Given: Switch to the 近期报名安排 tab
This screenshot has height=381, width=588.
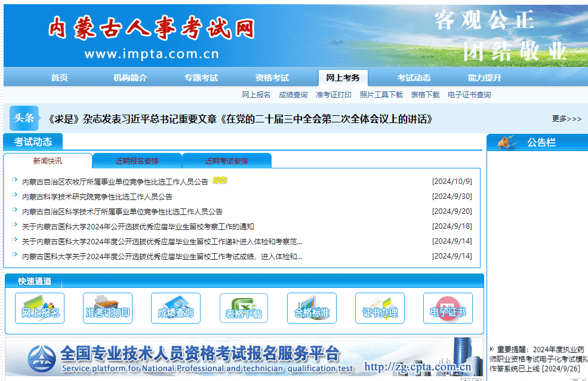Looking at the screenshot, I should point(137,161).
